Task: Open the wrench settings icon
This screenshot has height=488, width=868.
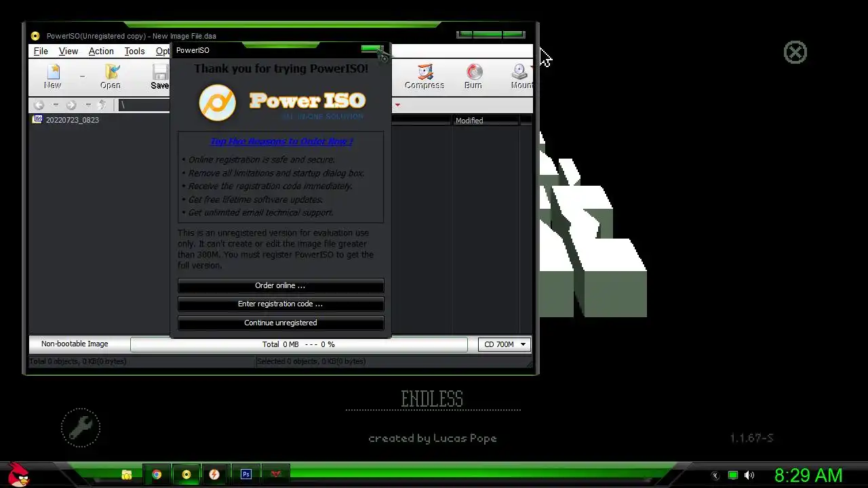Action: click(x=81, y=428)
